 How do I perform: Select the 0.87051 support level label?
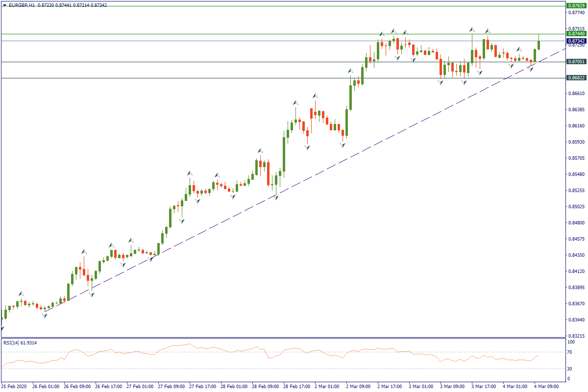[576, 62]
